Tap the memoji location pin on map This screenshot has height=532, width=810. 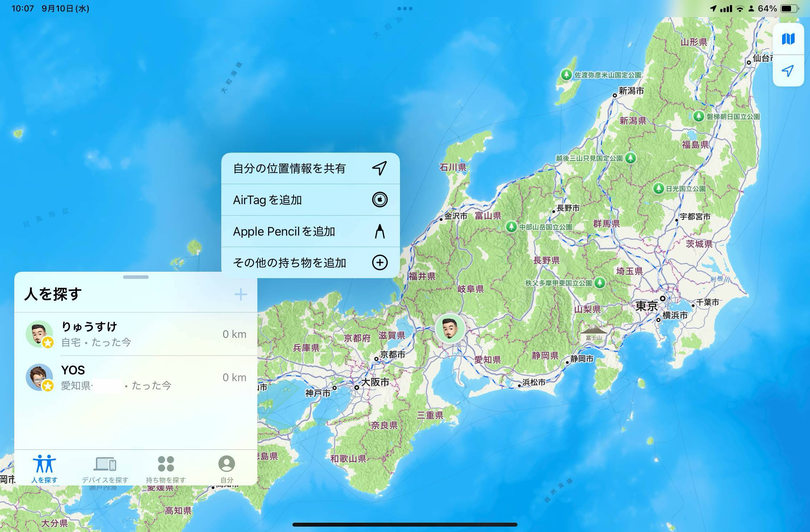450,328
